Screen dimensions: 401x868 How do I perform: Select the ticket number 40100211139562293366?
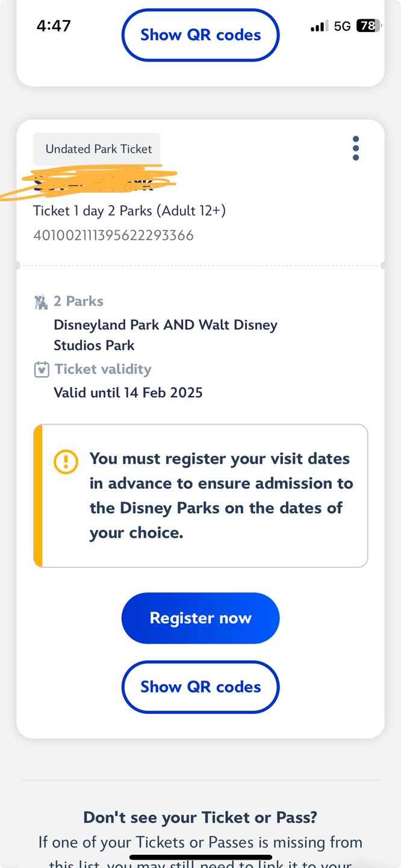[113, 235]
